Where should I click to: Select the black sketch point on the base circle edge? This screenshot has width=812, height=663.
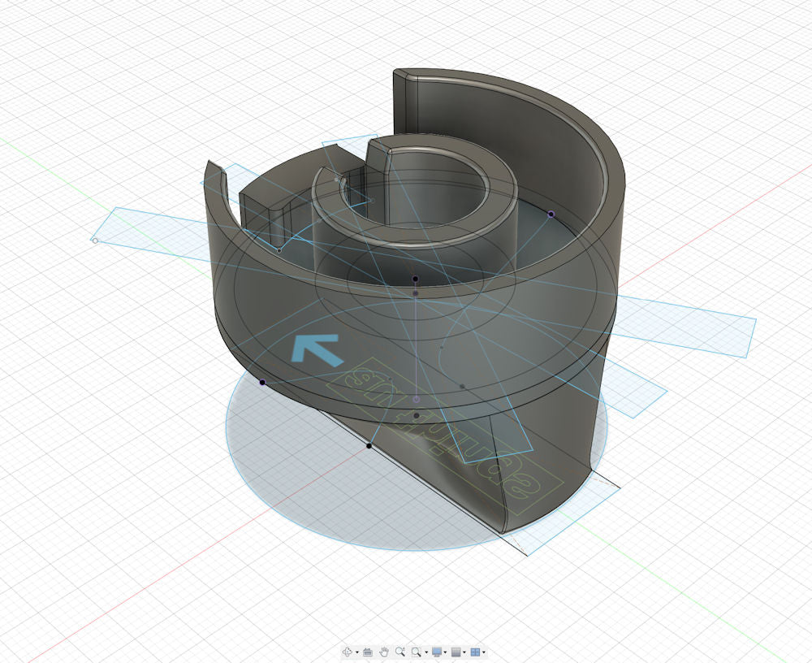[x=369, y=446]
